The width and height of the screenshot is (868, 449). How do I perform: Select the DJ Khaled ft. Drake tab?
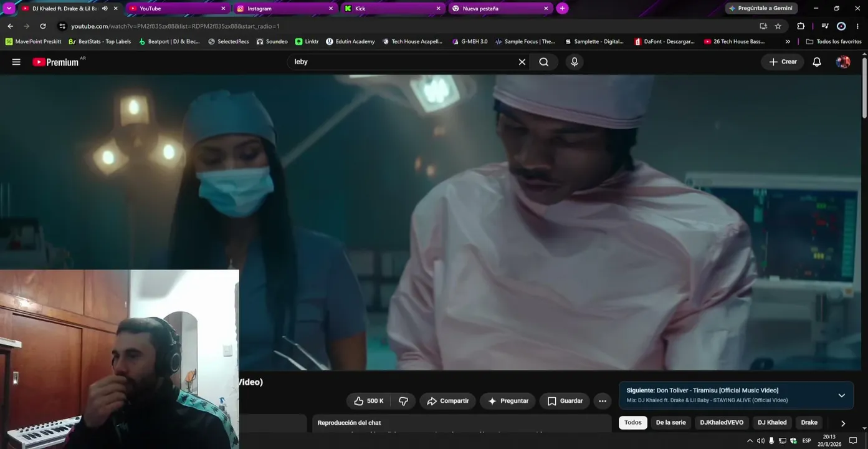click(69, 9)
